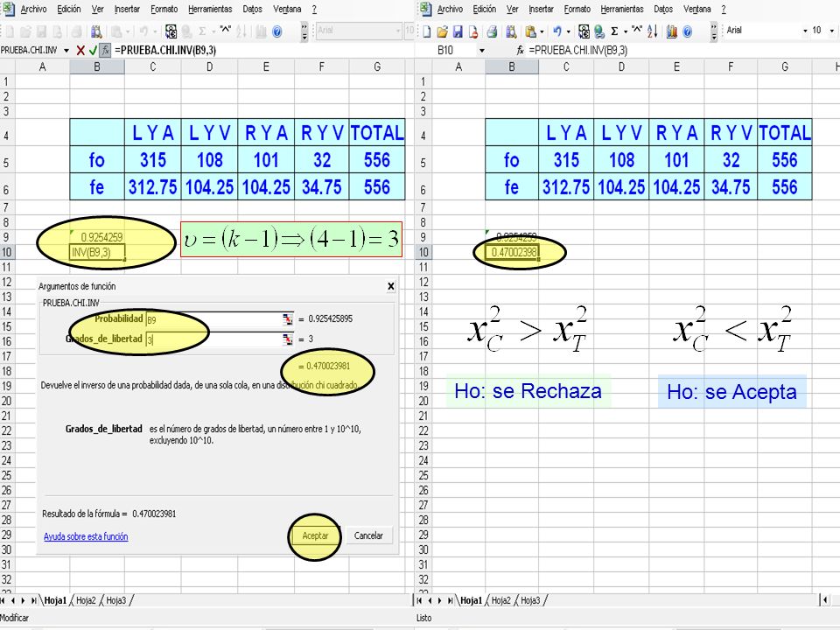
Task: Collapse dialog icon beside Grados_de_libertad field
Action: tap(288, 339)
